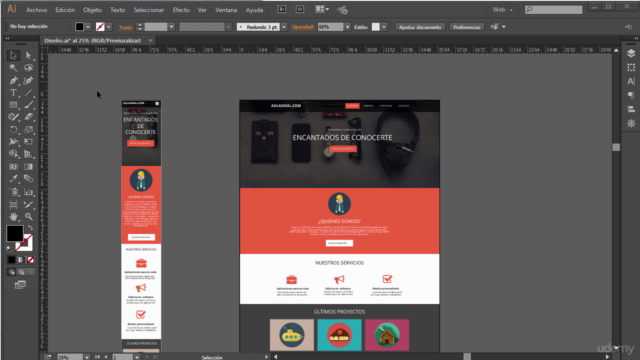
Task: Select the Paintbrush tool
Action: [28, 105]
